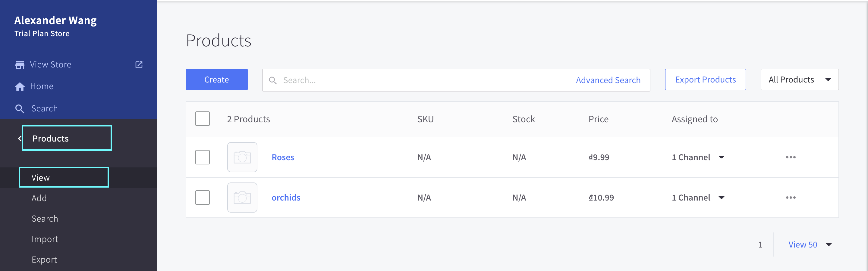This screenshot has width=868, height=271.
Task: Select Add in the Products submenu
Action: click(x=39, y=198)
